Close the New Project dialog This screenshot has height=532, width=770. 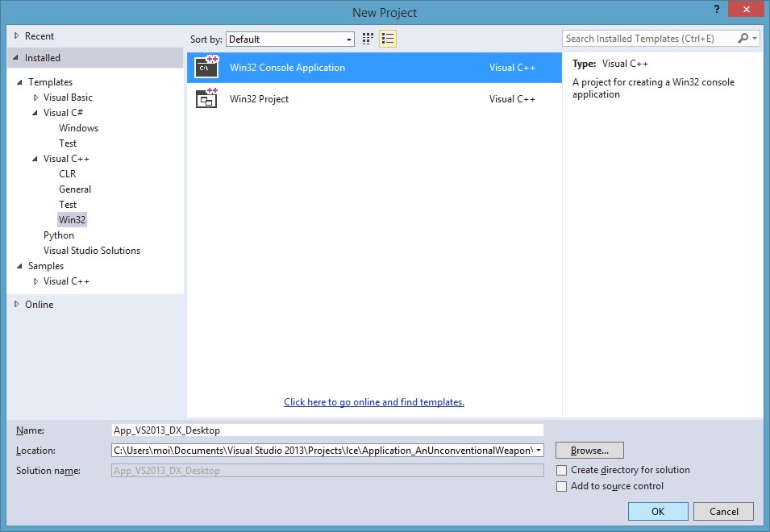(747, 10)
